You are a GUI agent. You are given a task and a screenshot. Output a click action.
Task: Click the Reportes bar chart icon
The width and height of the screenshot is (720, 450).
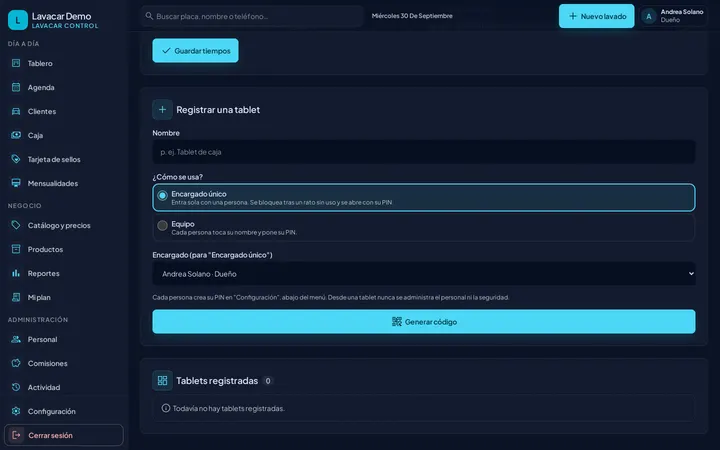pos(16,273)
